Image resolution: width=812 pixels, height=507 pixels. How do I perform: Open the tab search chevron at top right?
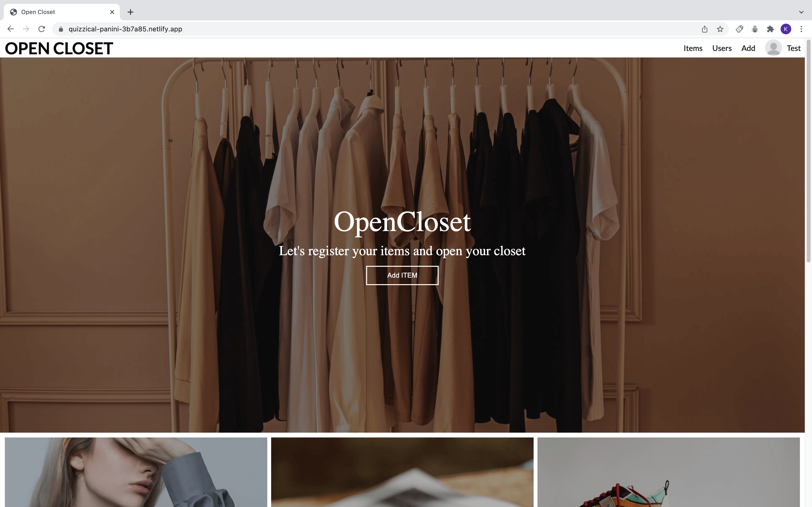pyautogui.click(x=801, y=12)
